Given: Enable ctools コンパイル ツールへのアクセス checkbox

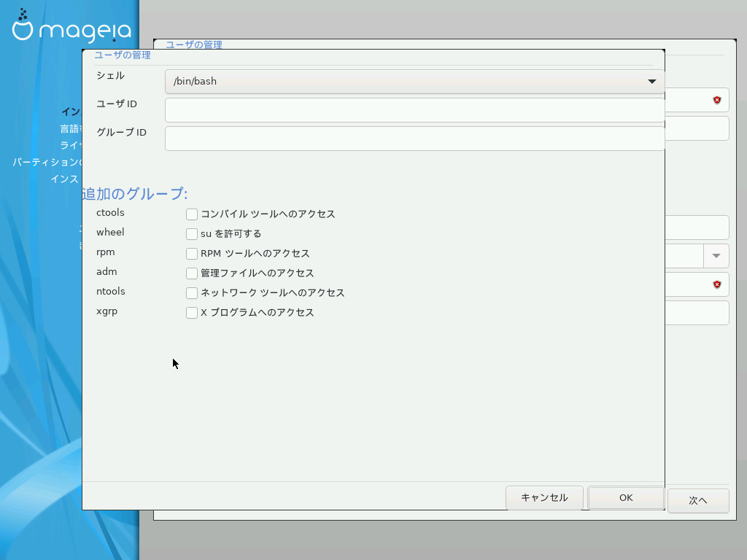Looking at the screenshot, I should click(x=192, y=214).
